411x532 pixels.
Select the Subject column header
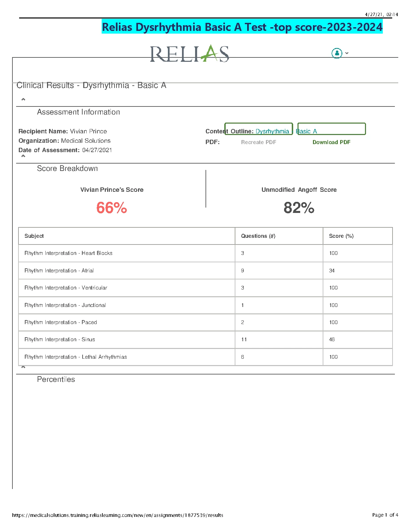pos(127,236)
